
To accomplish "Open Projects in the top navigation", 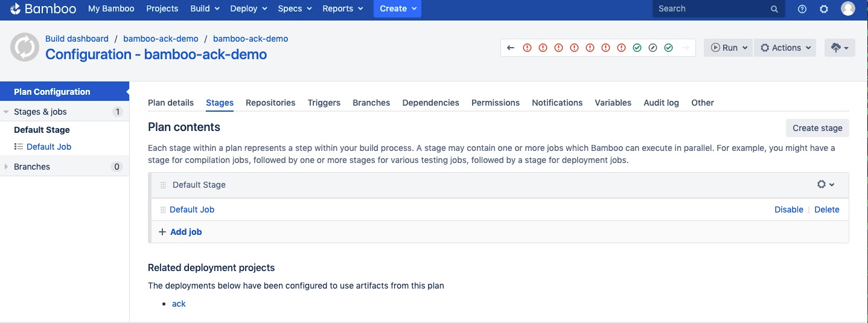I will point(162,8).
